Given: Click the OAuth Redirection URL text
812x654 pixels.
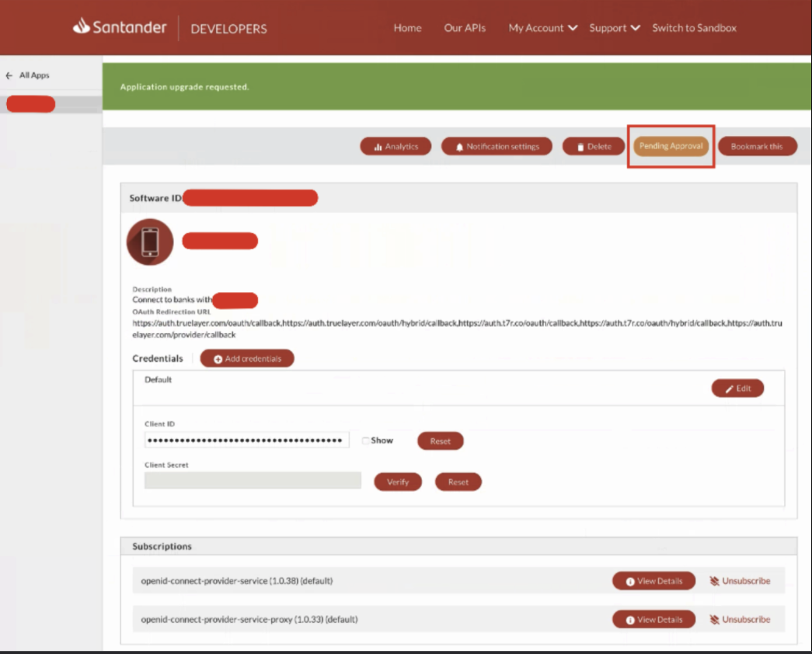Looking at the screenshot, I should [x=457, y=329].
